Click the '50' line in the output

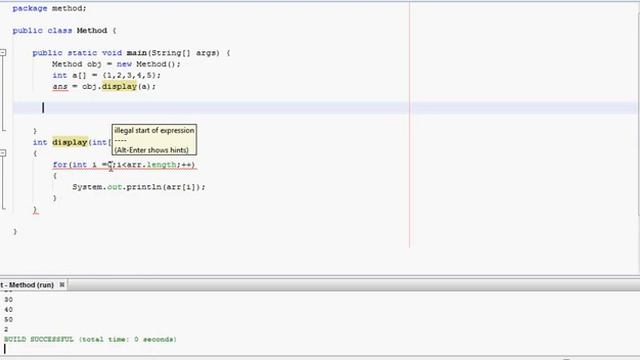(x=9, y=320)
